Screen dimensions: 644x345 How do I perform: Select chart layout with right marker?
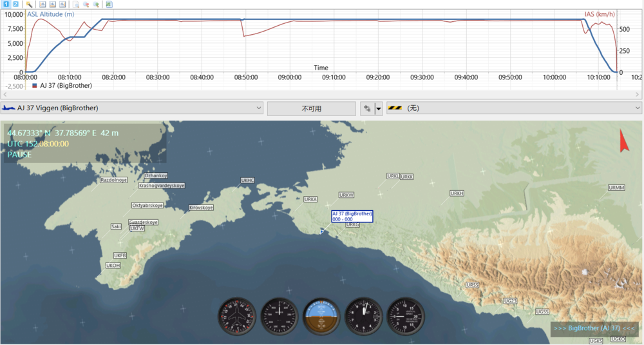pos(62,4)
